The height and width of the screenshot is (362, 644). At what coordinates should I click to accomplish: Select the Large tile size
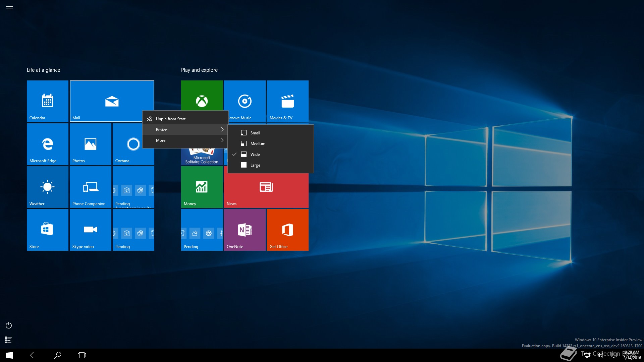pyautogui.click(x=271, y=165)
